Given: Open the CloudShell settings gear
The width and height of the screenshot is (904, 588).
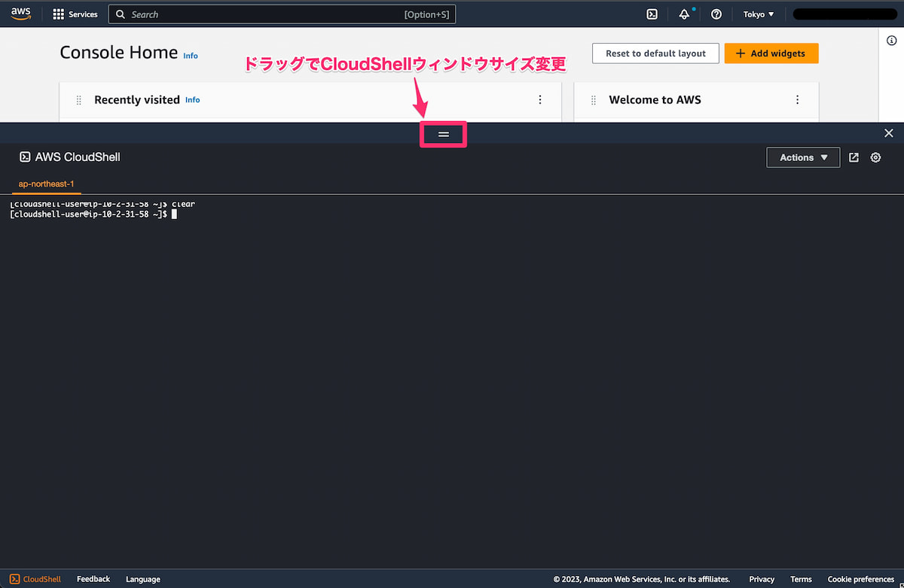Looking at the screenshot, I should point(875,157).
